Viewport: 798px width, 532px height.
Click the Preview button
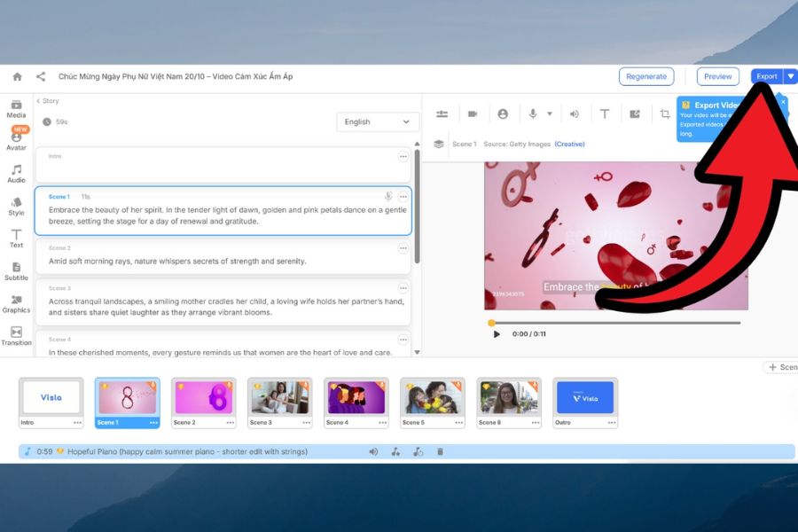point(717,77)
